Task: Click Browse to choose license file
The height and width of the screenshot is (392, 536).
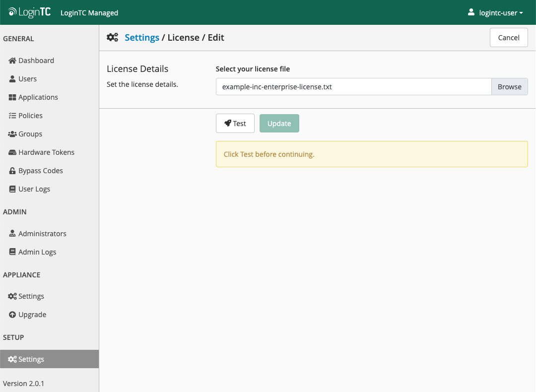Action: click(509, 86)
